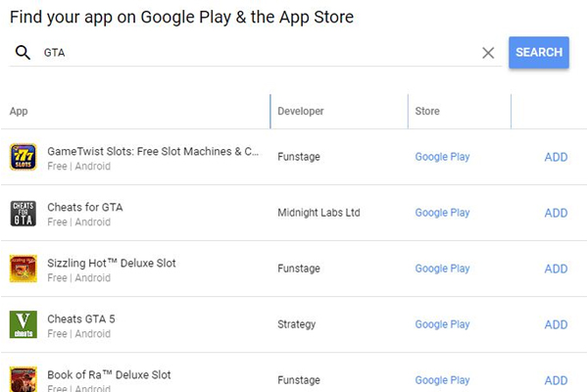Select the Cheats for GTA title text

84,207
